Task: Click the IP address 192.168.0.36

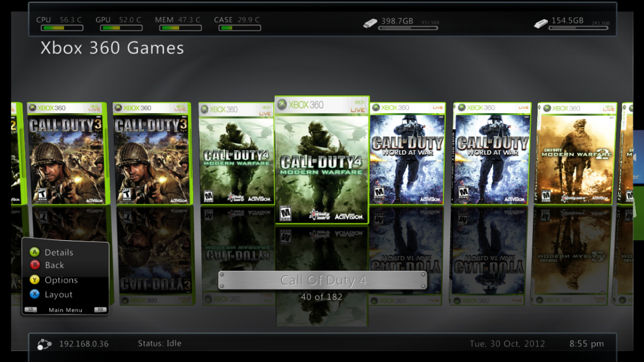Action: click(x=84, y=344)
